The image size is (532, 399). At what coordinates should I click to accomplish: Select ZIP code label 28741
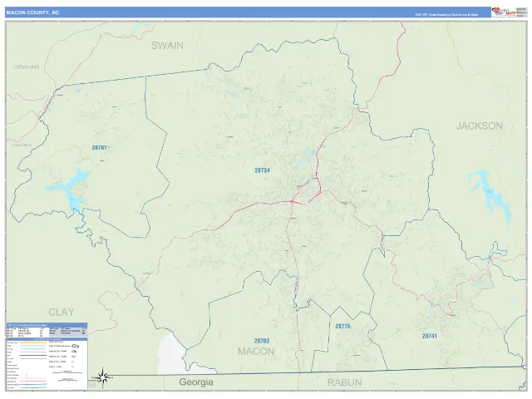point(430,336)
